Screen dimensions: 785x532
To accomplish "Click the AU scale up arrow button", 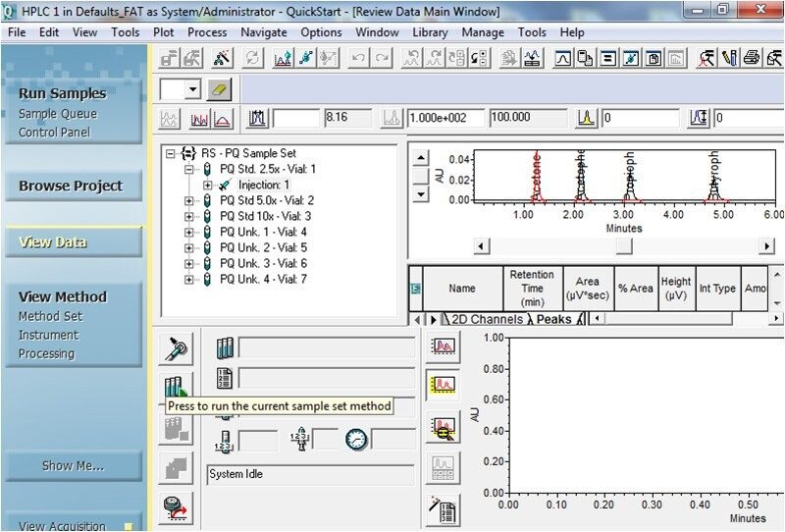I will pos(421,158).
